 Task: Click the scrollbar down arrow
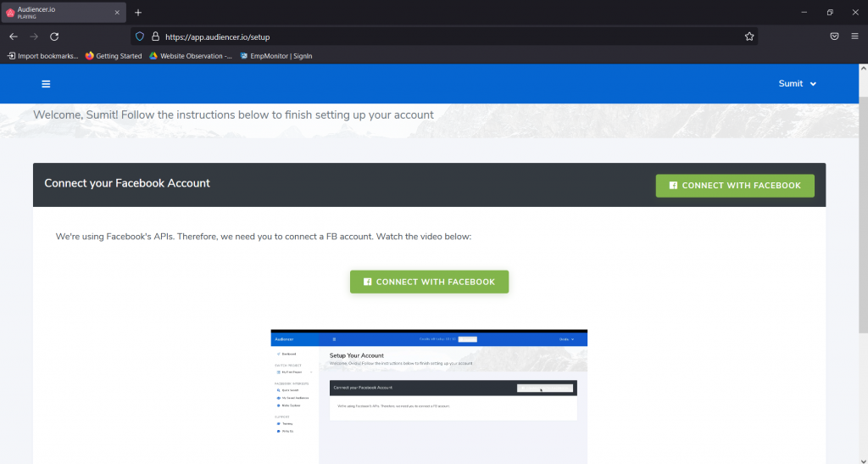pyautogui.click(x=863, y=460)
